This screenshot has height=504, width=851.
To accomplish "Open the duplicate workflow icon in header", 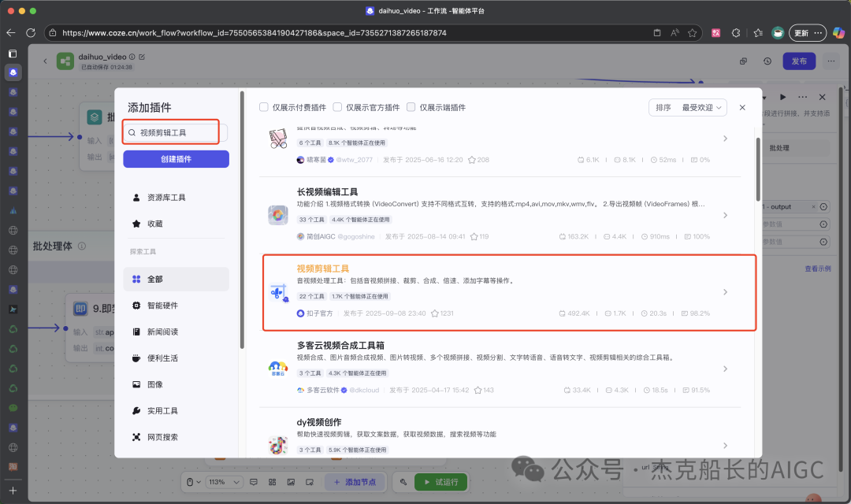I will click(744, 61).
